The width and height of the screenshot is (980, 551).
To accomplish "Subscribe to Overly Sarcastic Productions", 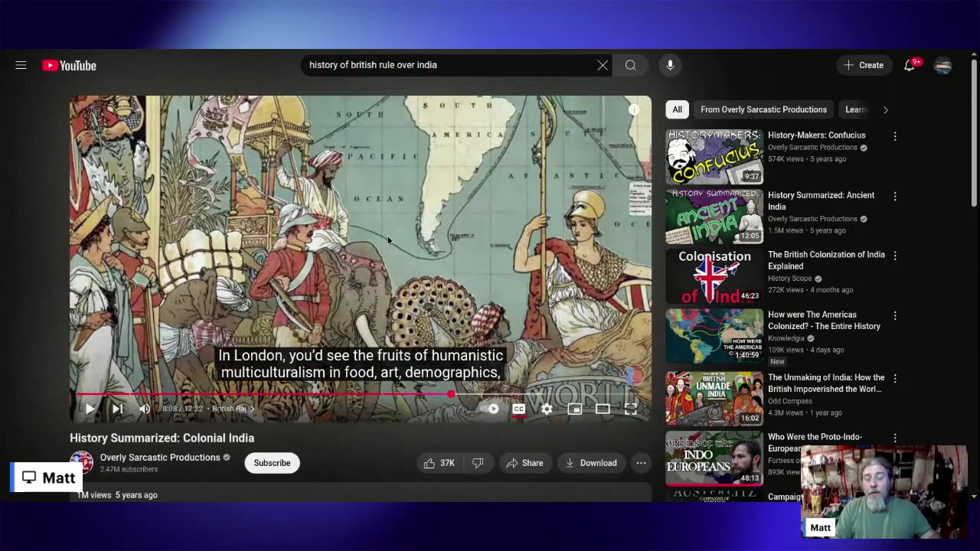I will [x=272, y=463].
